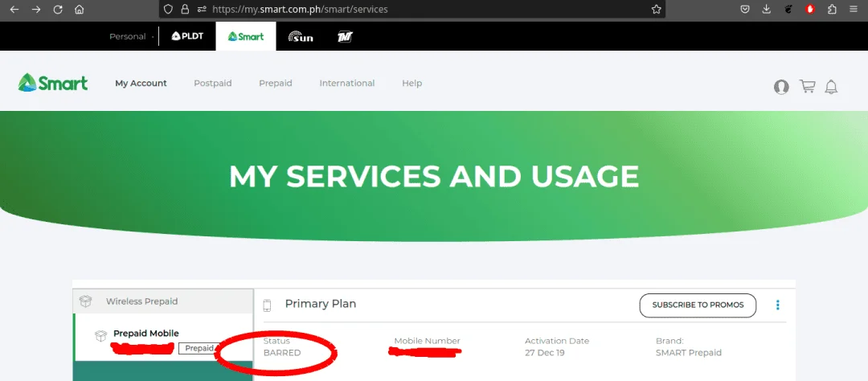Open the Prepaid navigation menu
Viewport: 868px width, 381px height.
[275, 83]
